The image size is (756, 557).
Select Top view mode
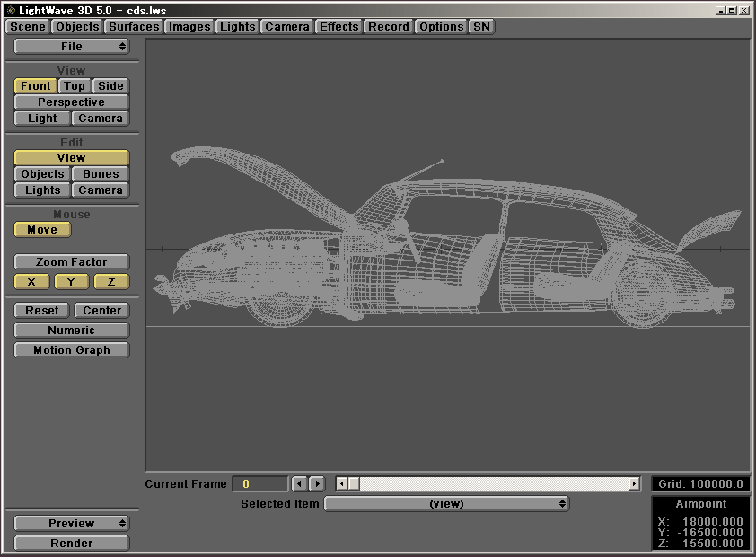coord(75,86)
